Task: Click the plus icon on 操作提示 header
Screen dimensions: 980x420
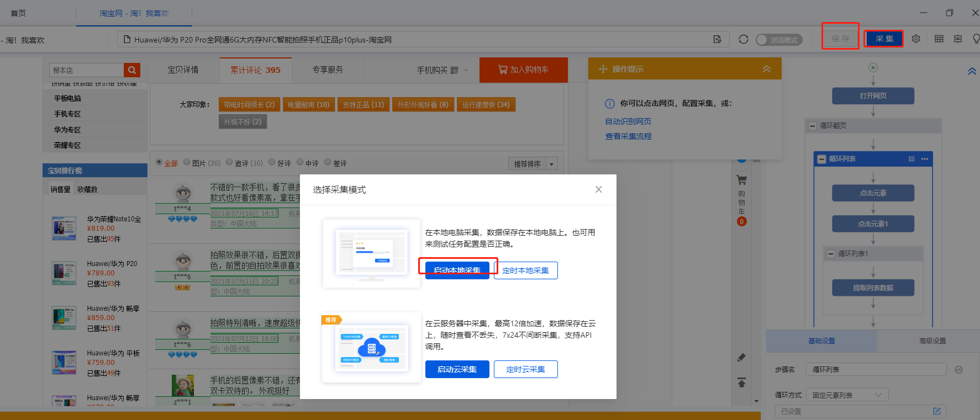Action: click(603, 69)
